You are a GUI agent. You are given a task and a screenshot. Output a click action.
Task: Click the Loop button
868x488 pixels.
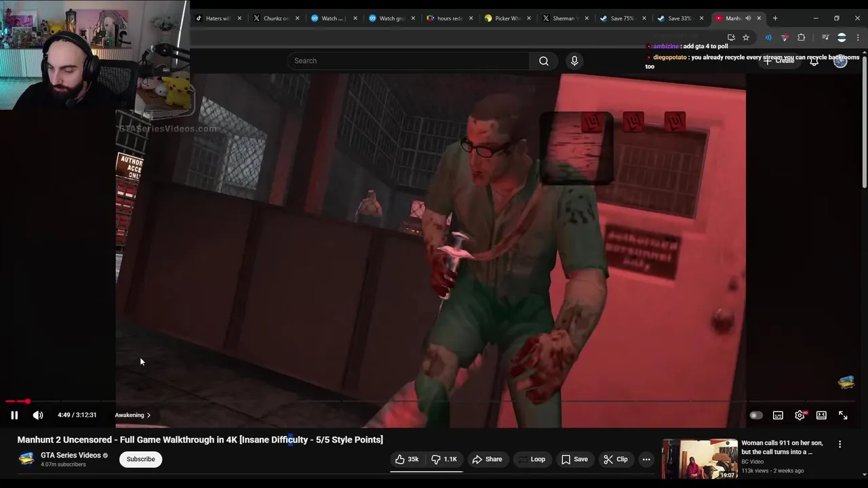click(x=531, y=459)
